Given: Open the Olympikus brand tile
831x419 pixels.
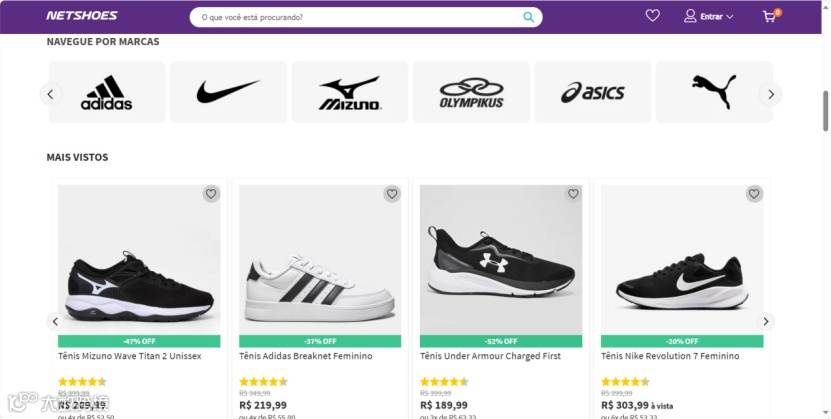Looking at the screenshot, I should click(471, 93).
